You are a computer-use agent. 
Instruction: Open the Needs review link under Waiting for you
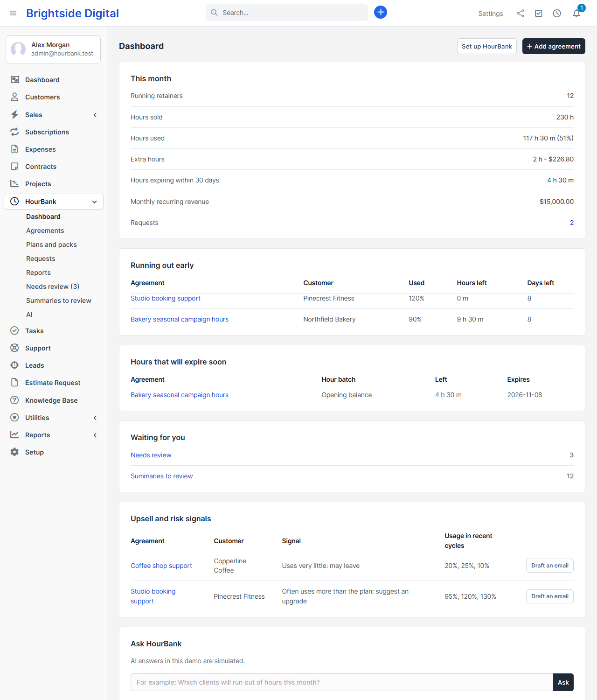click(151, 455)
